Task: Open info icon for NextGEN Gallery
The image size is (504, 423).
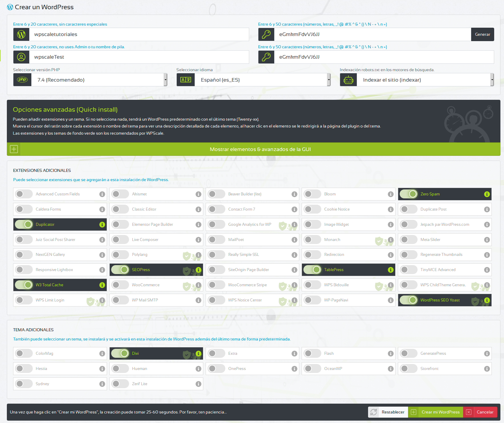Action: (102, 255)
